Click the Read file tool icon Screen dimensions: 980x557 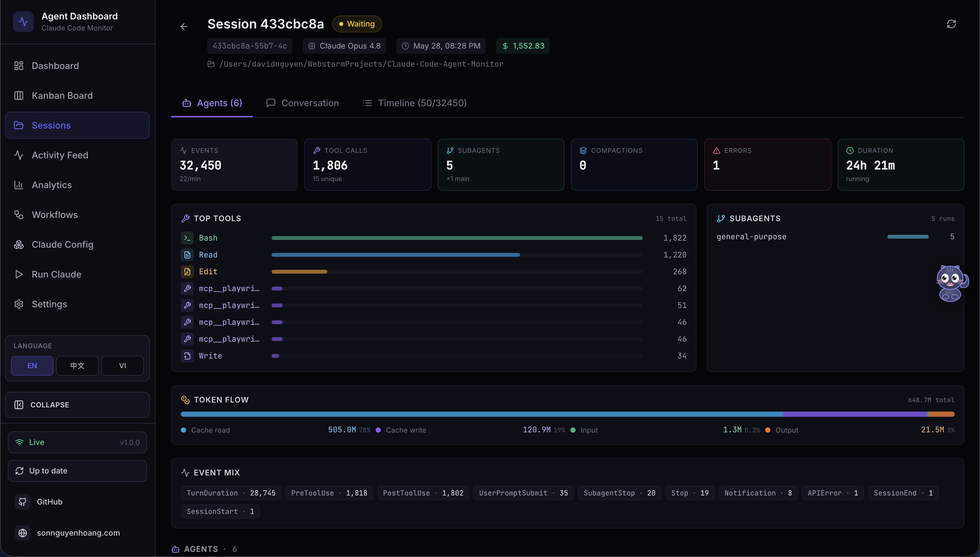point(187,255)
